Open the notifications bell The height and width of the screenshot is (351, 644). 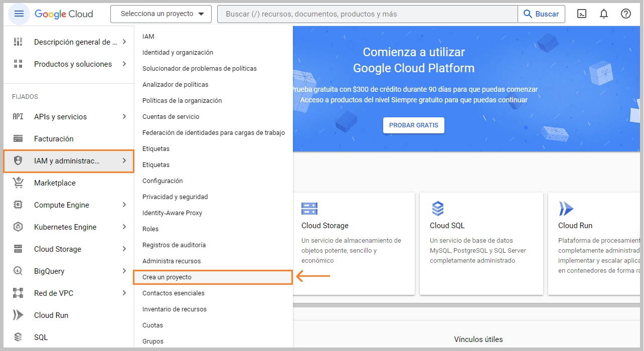(x=604, y=14)
